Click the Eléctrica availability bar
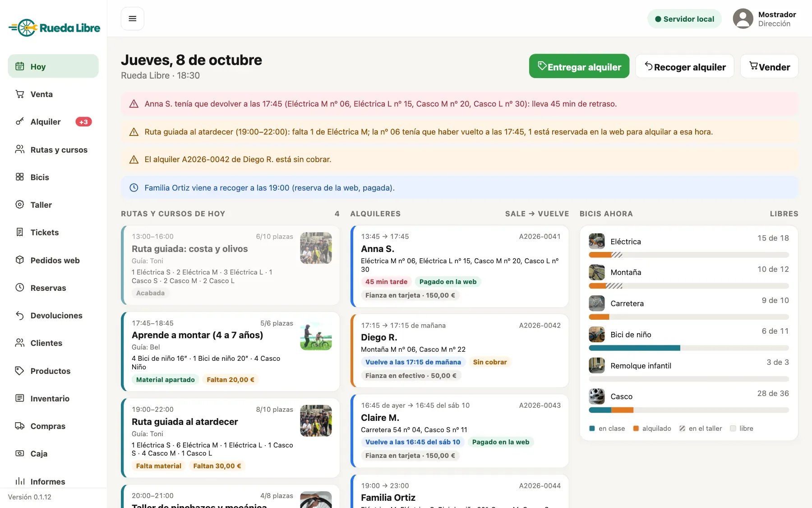Screen dimensions: 812x508 click(689, 255)
